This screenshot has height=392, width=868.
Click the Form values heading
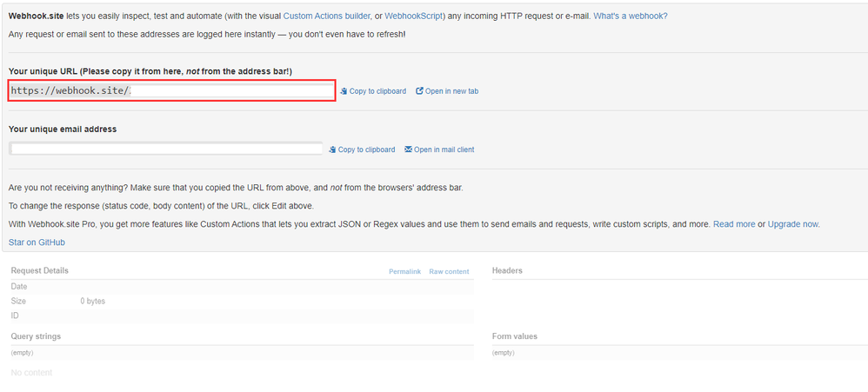point(515,336)
